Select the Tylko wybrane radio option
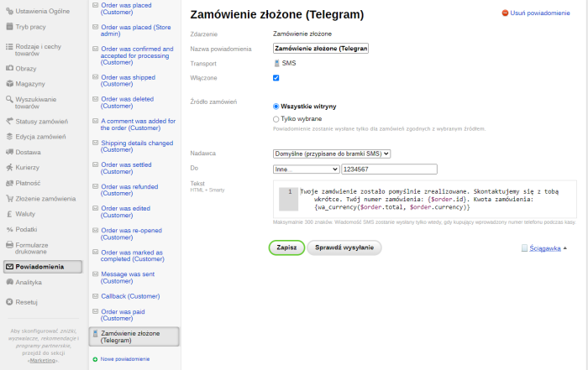588x370 pixels. (276, 119)
